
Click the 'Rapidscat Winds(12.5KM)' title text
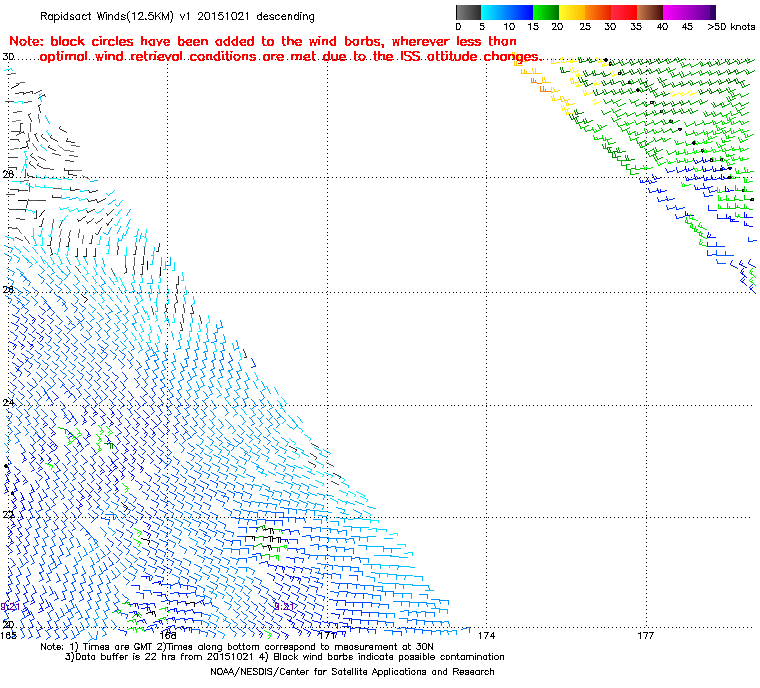tap(177, 16)
